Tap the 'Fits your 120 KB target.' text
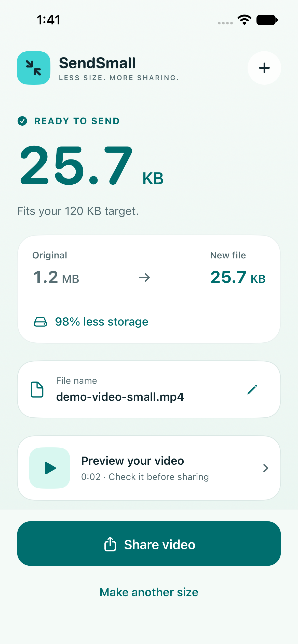298x644 pixels. [x=78, y=211]
